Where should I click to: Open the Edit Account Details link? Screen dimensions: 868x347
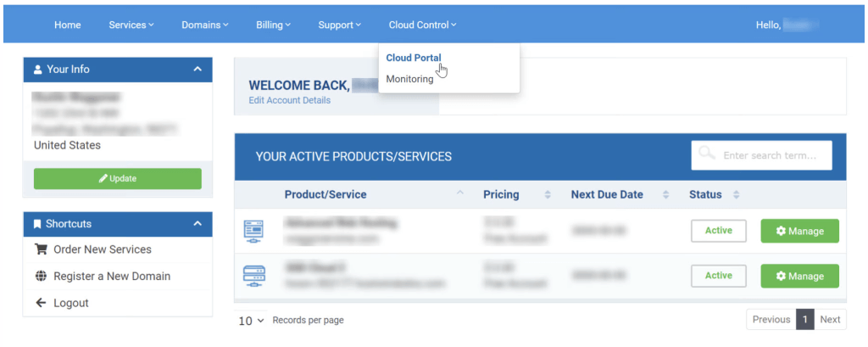pos(289,100)
